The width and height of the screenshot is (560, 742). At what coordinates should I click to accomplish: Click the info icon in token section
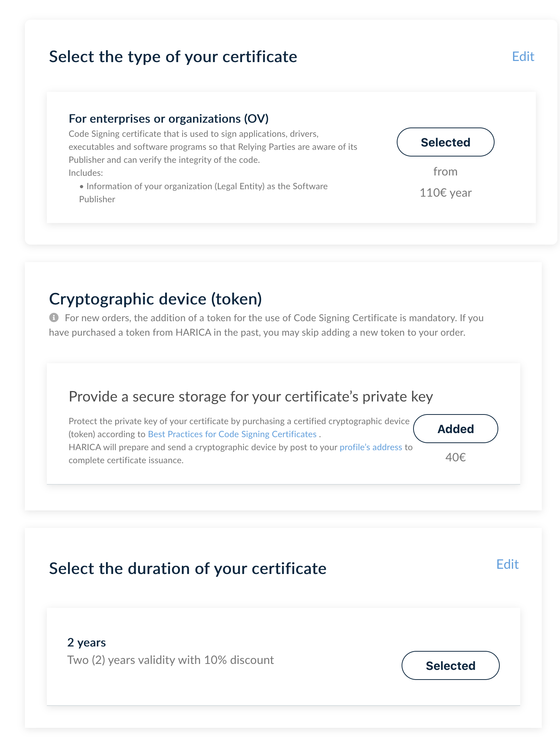[54, 317]
